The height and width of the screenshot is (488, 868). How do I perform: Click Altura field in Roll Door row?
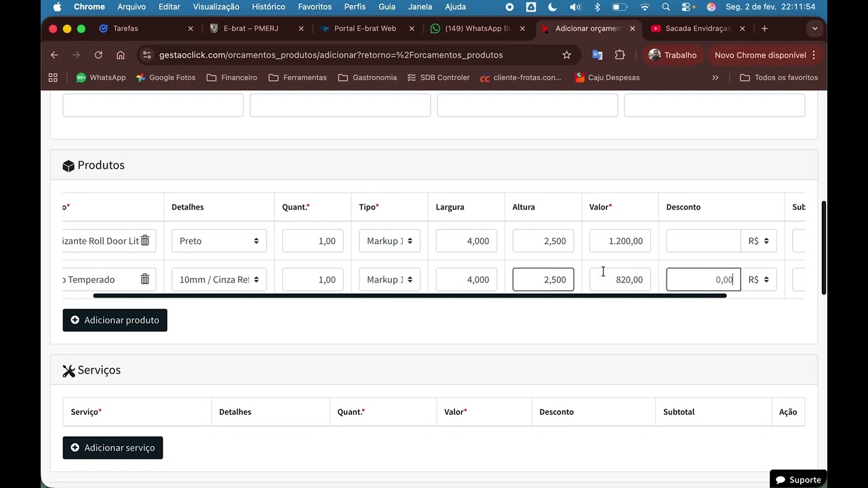coord(543,241)
